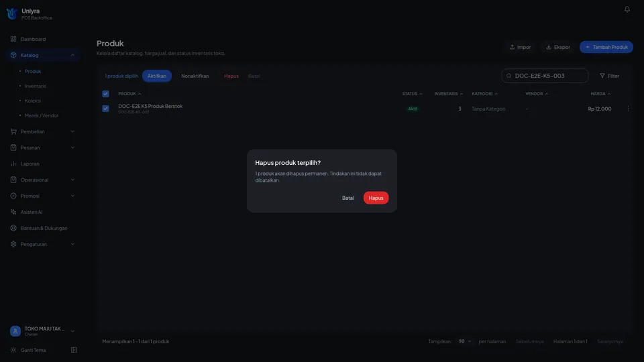The height and width of the screenshot is (362, 644).
Task: Open notifications bell icon
Action: click(x=627, y=9)
